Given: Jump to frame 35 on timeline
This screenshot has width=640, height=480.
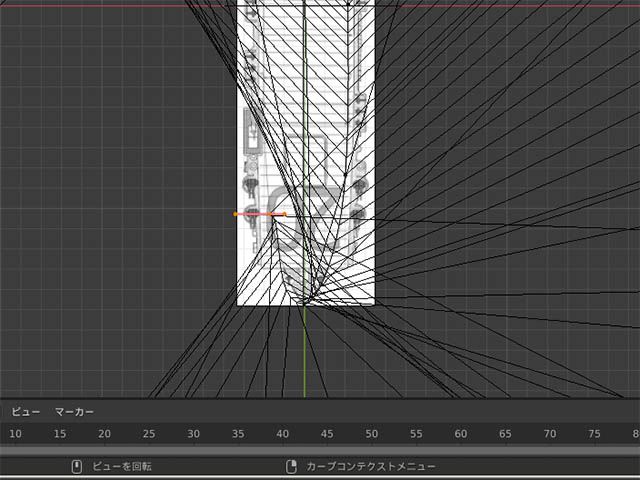Looking at the screenshot, I should 238,434.
